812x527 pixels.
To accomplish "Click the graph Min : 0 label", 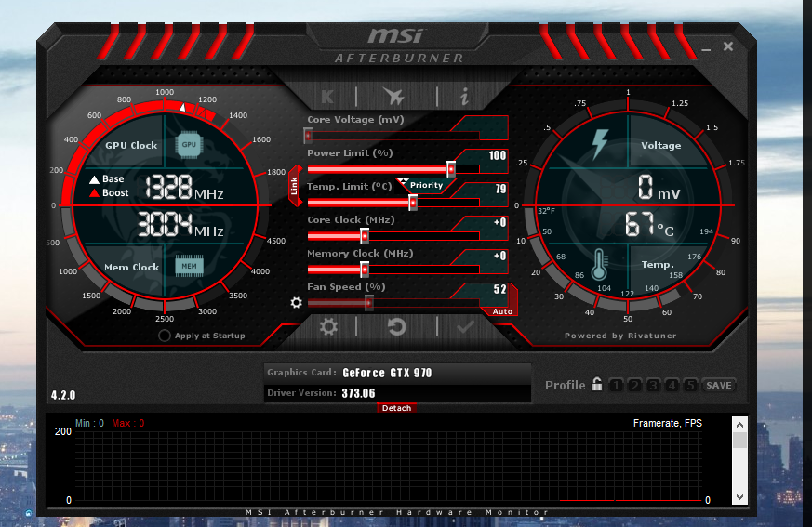I will pyautogui.click(x=89, y=423).
